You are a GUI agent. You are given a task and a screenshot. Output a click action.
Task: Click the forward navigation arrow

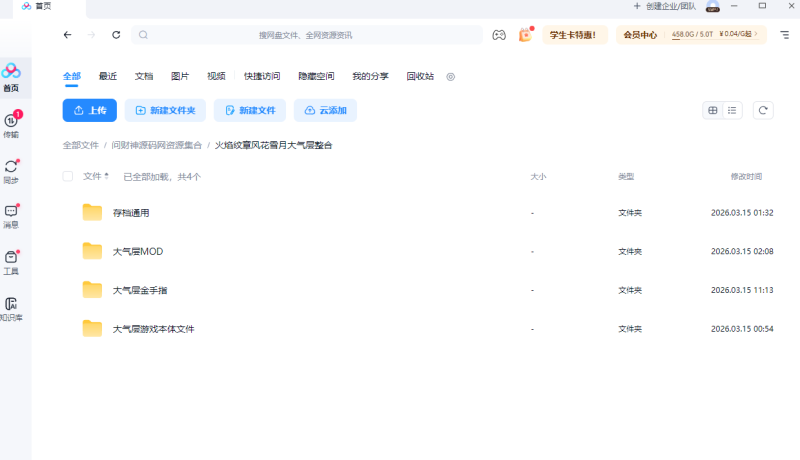[91, 35]
